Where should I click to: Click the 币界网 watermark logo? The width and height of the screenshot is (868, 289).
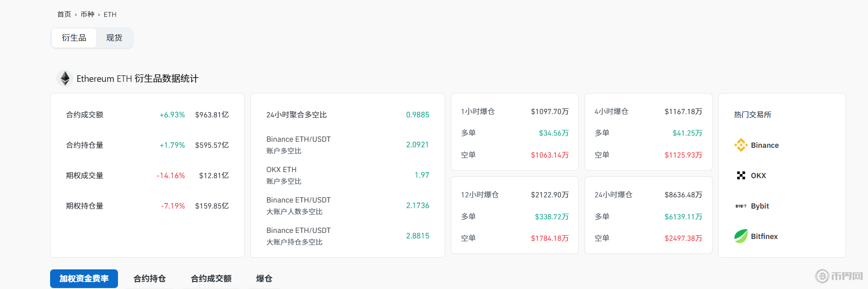(839, 276)
